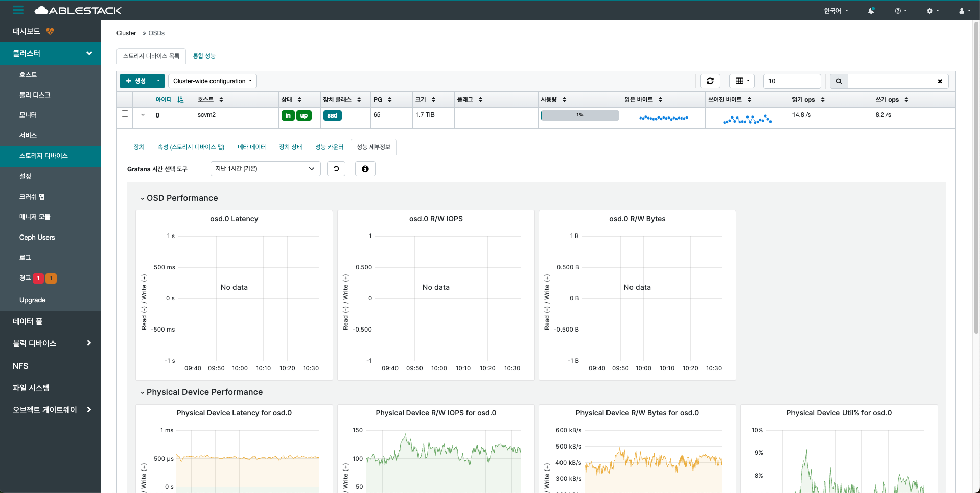Select the OSD 0 row checkbox
The height and width of the screenshot is (493, 980).
click(x=125, y=114)
